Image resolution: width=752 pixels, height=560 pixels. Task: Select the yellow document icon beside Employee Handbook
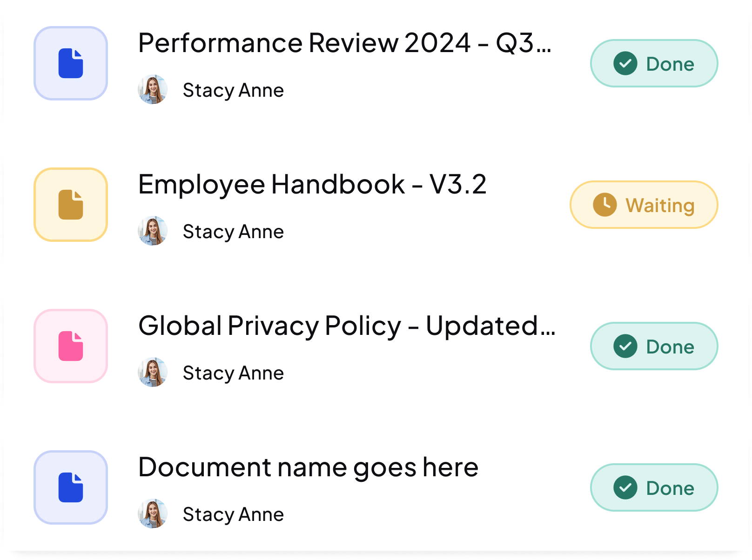click(x=70, y=205)
